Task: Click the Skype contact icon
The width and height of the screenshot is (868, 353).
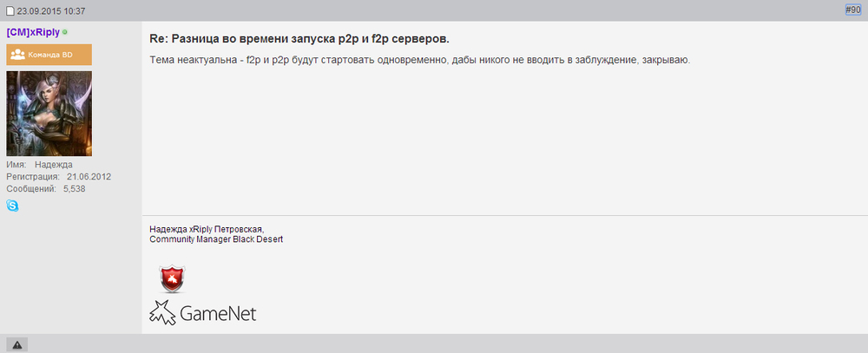Action: tap(12, 206)
